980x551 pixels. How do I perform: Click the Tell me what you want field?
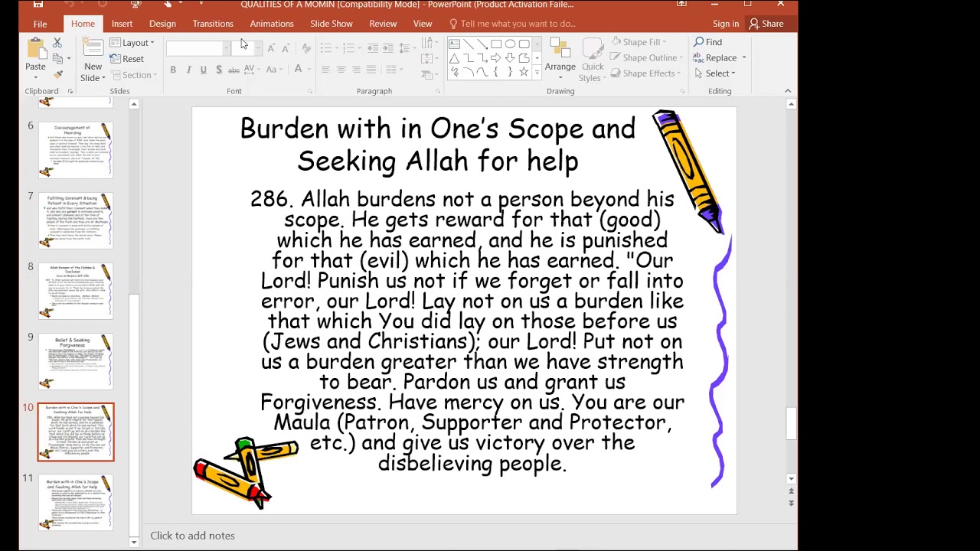(x=512, y=24)
